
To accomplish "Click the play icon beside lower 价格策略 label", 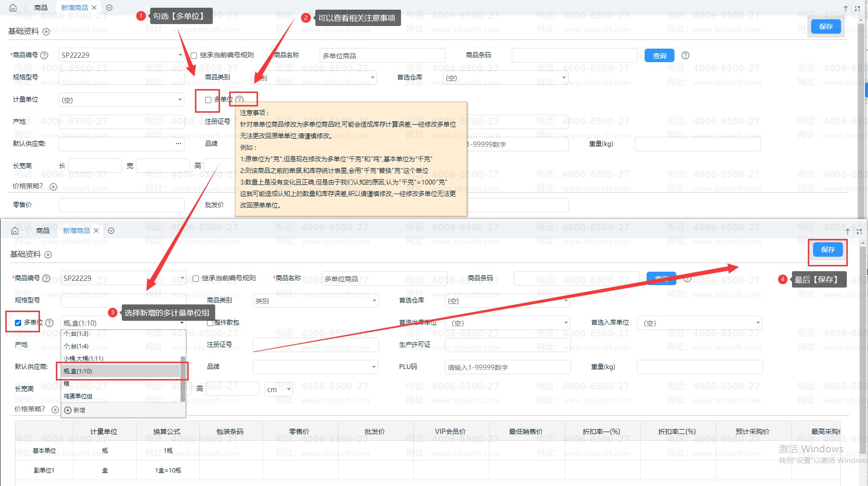I will click(55, 410).
